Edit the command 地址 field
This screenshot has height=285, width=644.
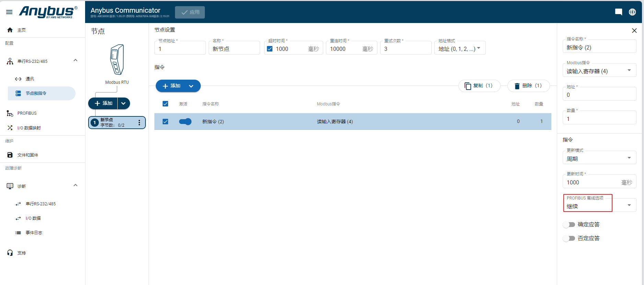(599, 94)
